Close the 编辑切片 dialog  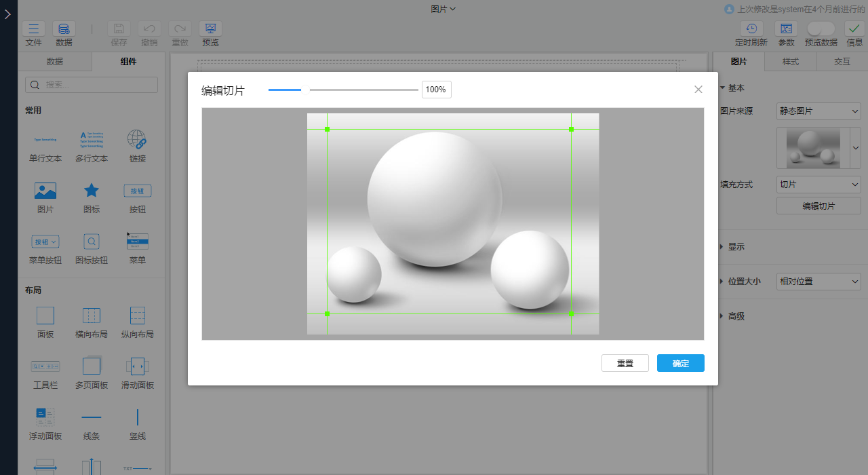(698, 90)
